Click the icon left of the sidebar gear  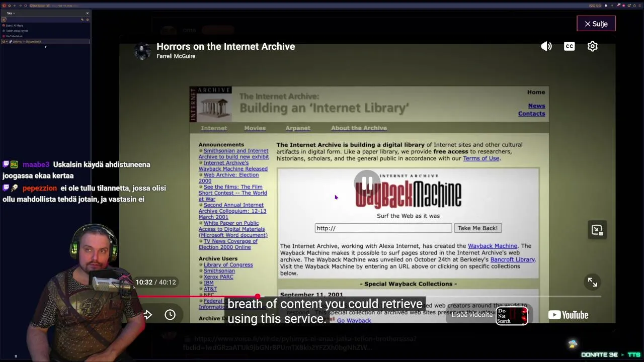[82, 20]
